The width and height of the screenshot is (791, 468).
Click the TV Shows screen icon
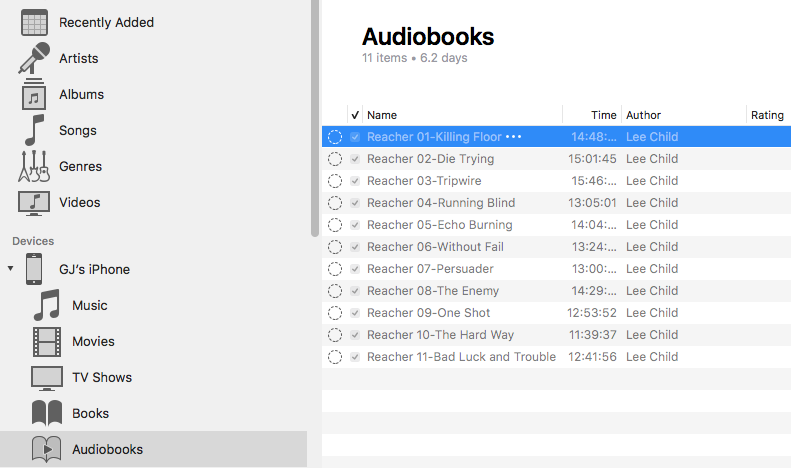47,378
